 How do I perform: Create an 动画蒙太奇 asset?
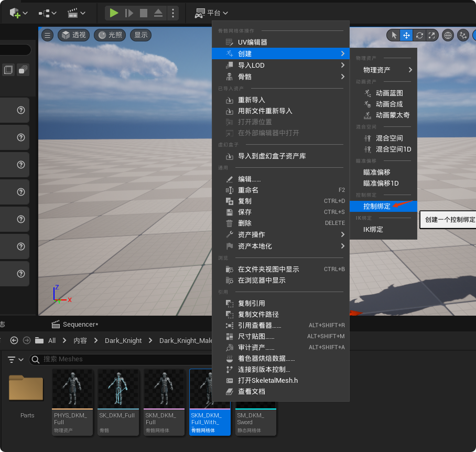[383, 115]
